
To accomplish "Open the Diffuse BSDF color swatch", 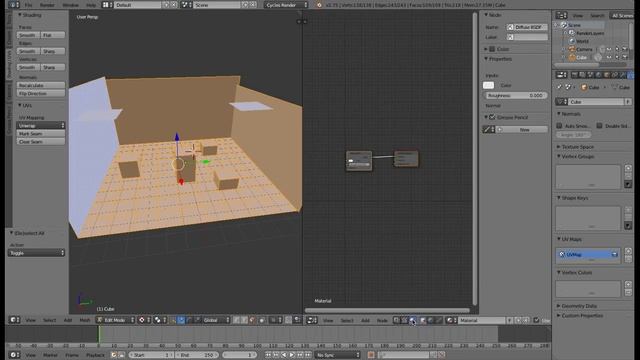I will (x=488, y=85).
